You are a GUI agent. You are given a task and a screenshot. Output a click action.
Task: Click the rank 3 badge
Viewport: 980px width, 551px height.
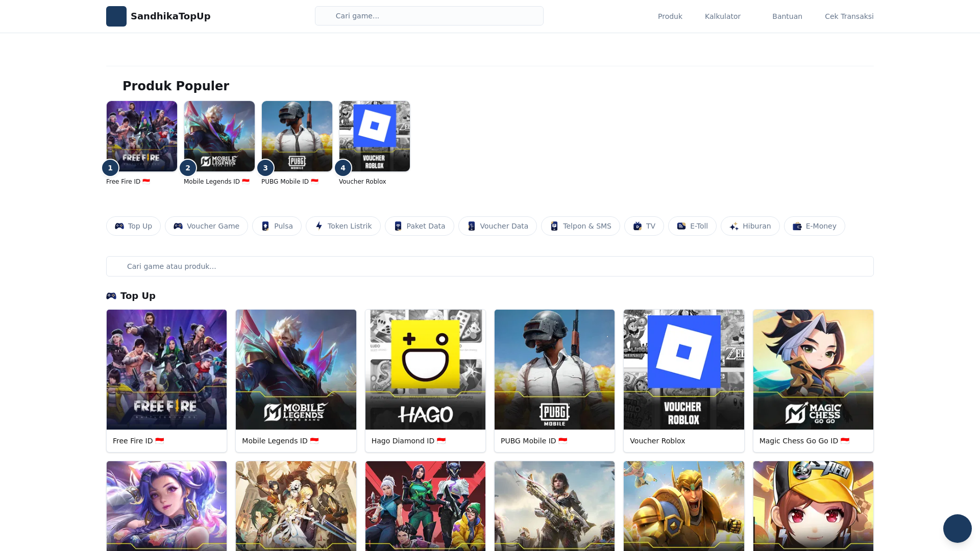click(265, 168)
